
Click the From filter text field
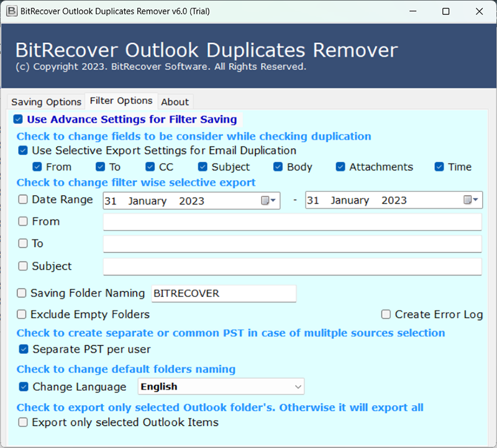[x=292, y=222]
